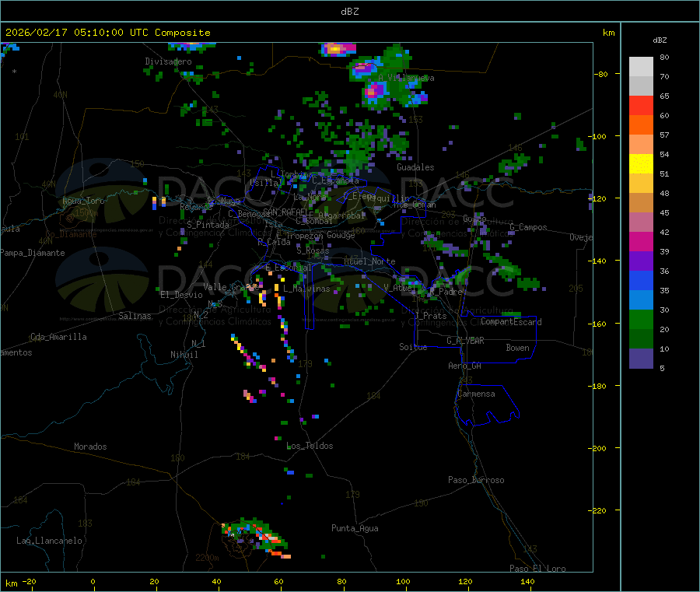Click the 'L_Malvinas' map label
This screenshot has width=700, height=592.
(x=306, y=289)
